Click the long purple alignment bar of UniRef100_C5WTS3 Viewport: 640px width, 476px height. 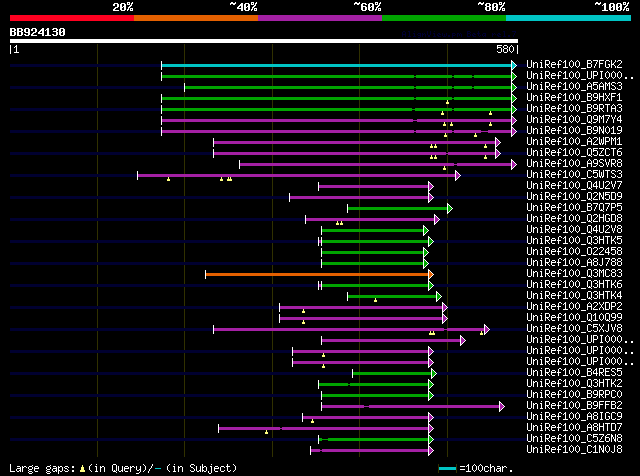coord(296,176)
